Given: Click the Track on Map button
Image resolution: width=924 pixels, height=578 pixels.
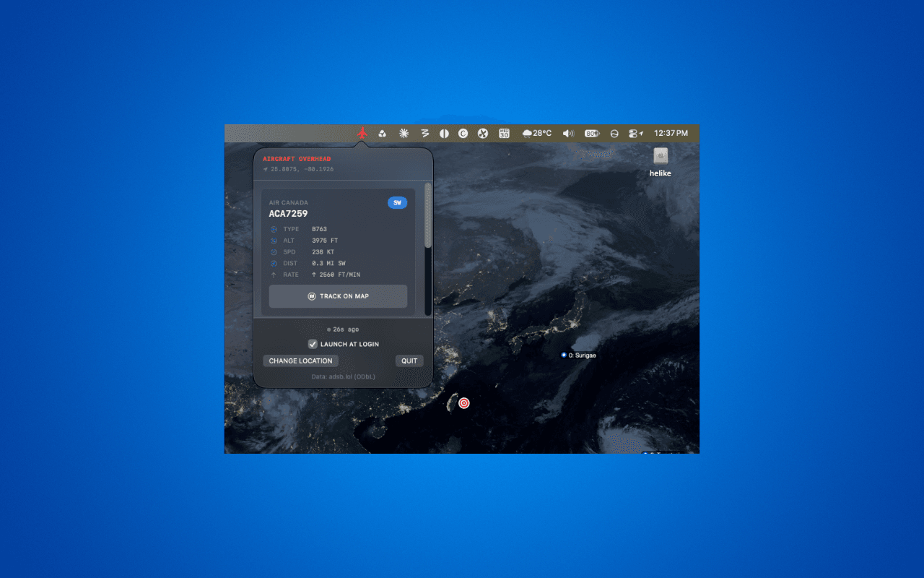Looking at the screenshot, I should tap(338, 296).
